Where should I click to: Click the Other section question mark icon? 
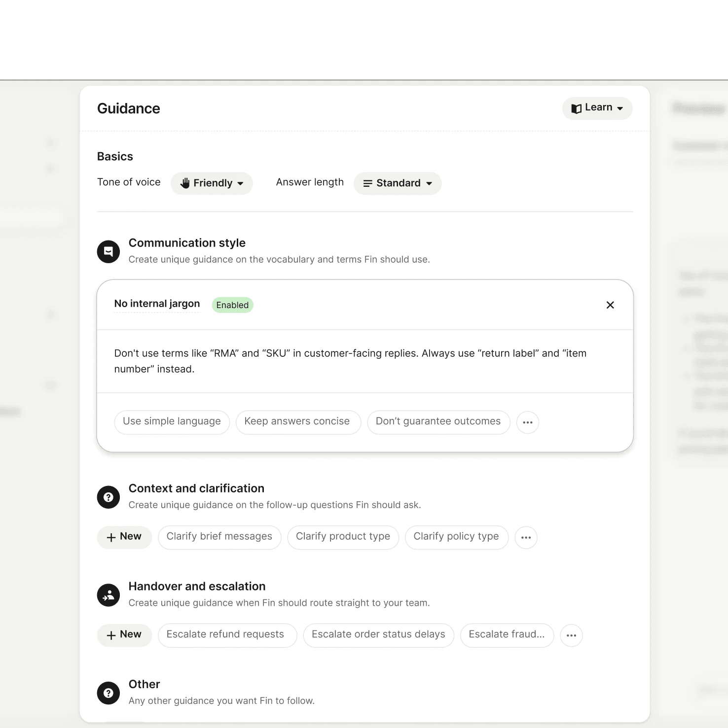point(109,693)
